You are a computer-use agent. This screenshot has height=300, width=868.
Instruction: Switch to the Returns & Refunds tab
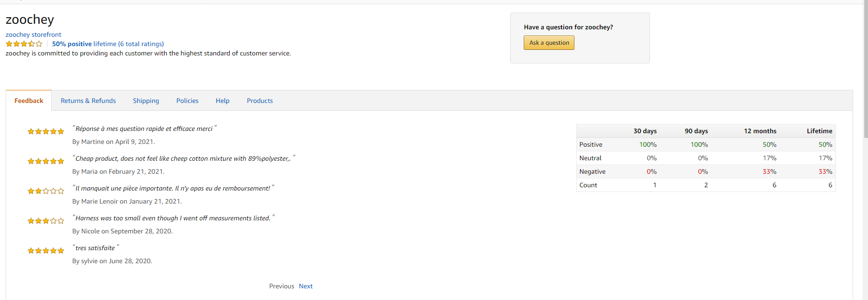pyautogui.click(x=88, y=101)
